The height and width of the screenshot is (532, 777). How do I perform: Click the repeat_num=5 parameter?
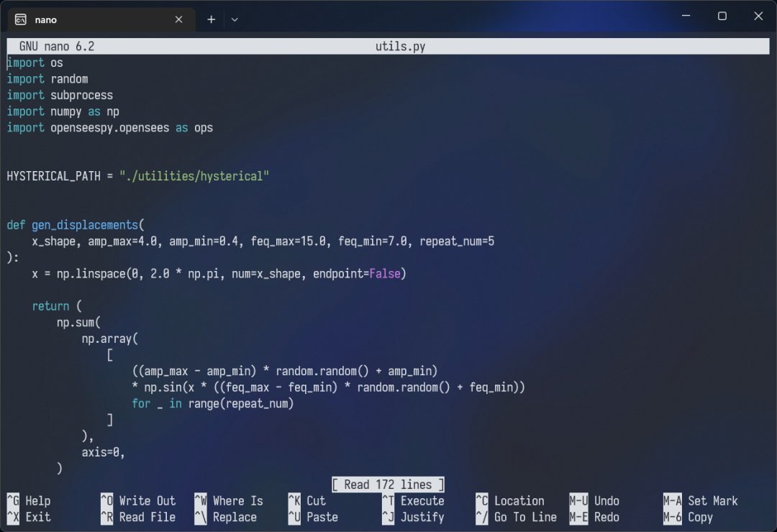point(457,242)
